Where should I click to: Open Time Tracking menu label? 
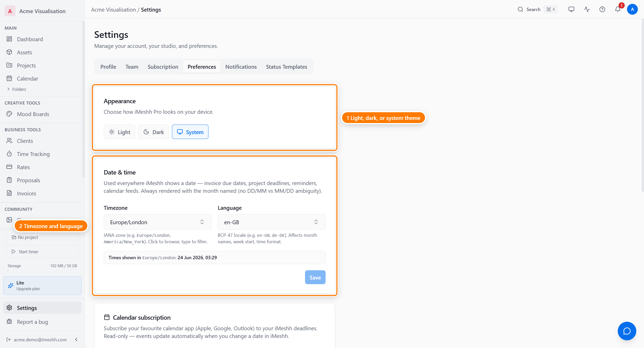pyautogui.click(x=33, y=154)
